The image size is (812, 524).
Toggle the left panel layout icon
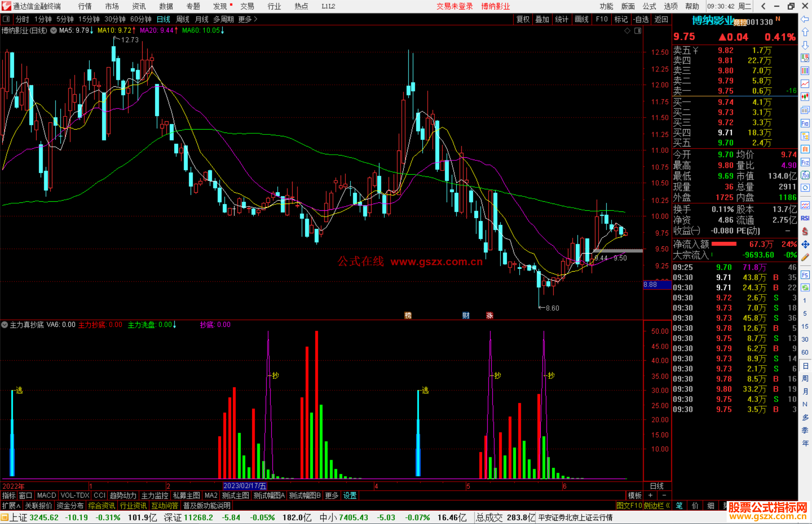coord(6,19)
